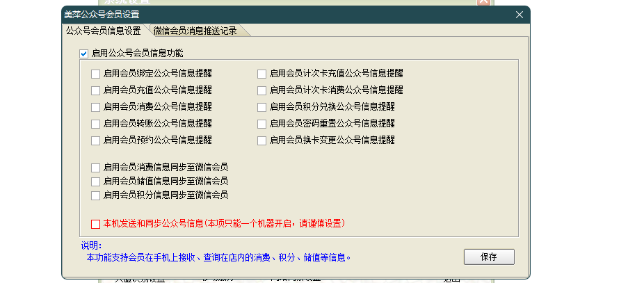Check 启用会员积分兑换公众号信息提醒

click(261, 107)
